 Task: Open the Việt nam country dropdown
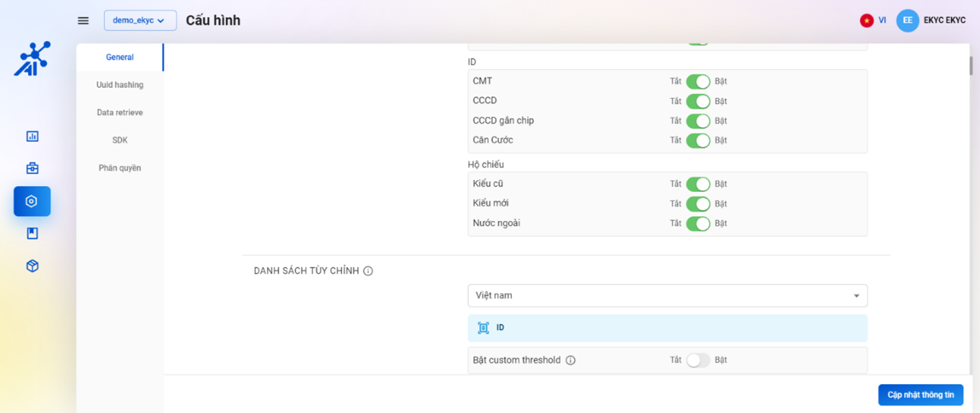coord(667,296)
